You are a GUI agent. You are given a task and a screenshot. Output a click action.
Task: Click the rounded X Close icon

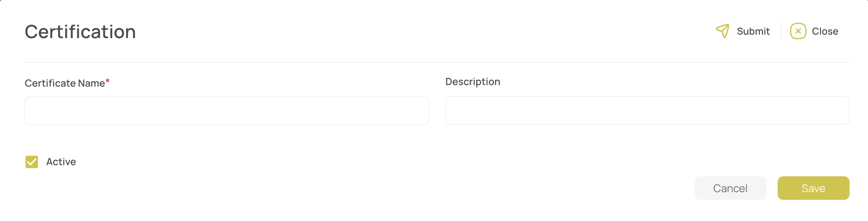798,31
